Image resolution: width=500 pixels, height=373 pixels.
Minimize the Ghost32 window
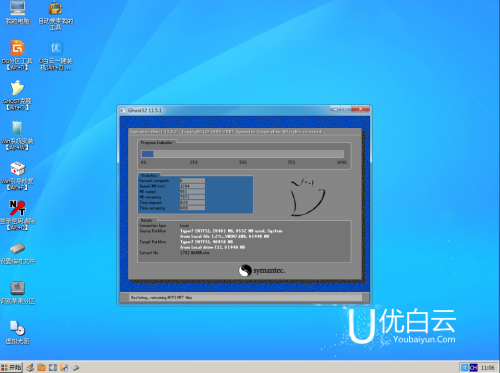335,109
